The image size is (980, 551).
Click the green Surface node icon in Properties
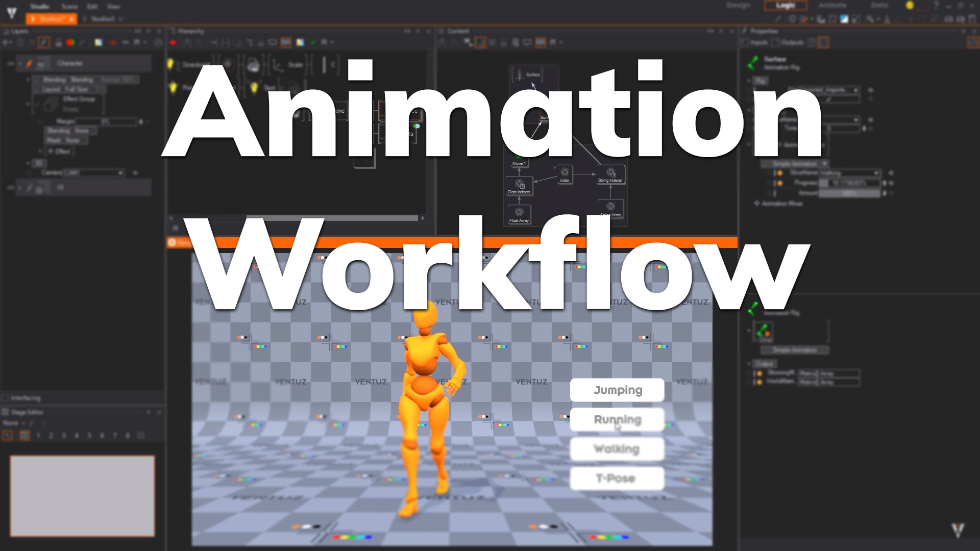(x=752, y=63)
